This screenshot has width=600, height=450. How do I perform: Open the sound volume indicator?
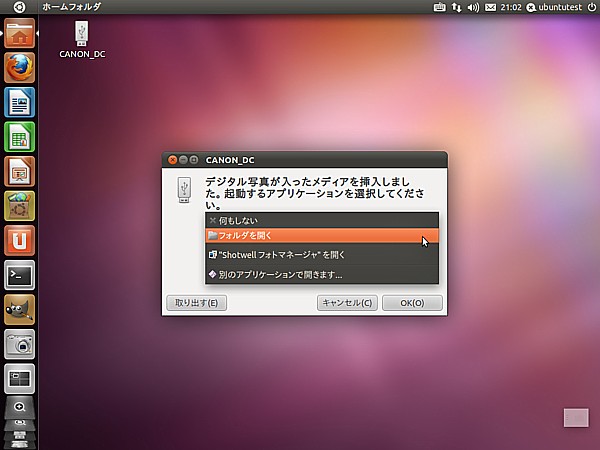point(473,7)
